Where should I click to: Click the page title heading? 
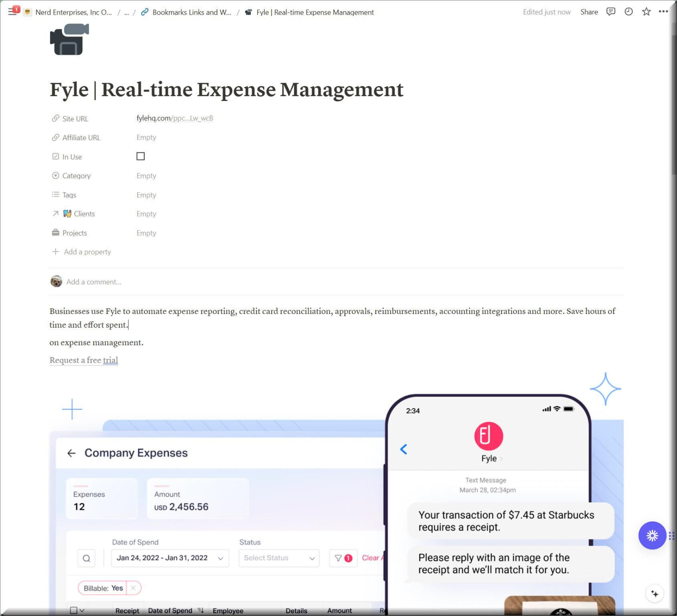click(x=226, y=90)
